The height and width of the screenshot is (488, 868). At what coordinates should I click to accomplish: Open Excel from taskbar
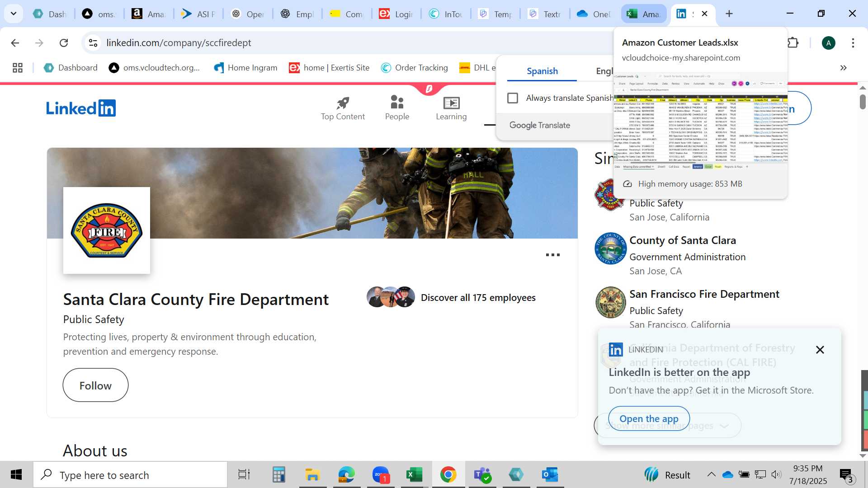pyautogui.click(x=414, y=475)
